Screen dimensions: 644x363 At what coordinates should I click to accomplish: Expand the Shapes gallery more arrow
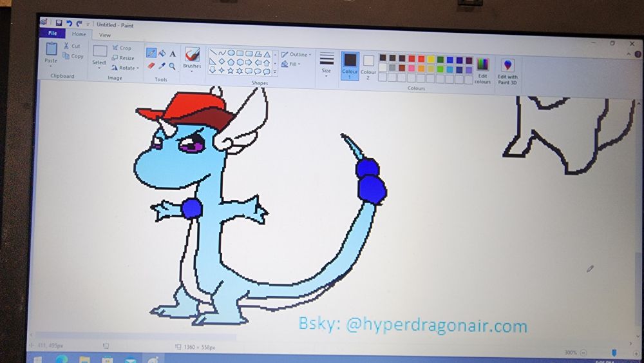point(275,72)
